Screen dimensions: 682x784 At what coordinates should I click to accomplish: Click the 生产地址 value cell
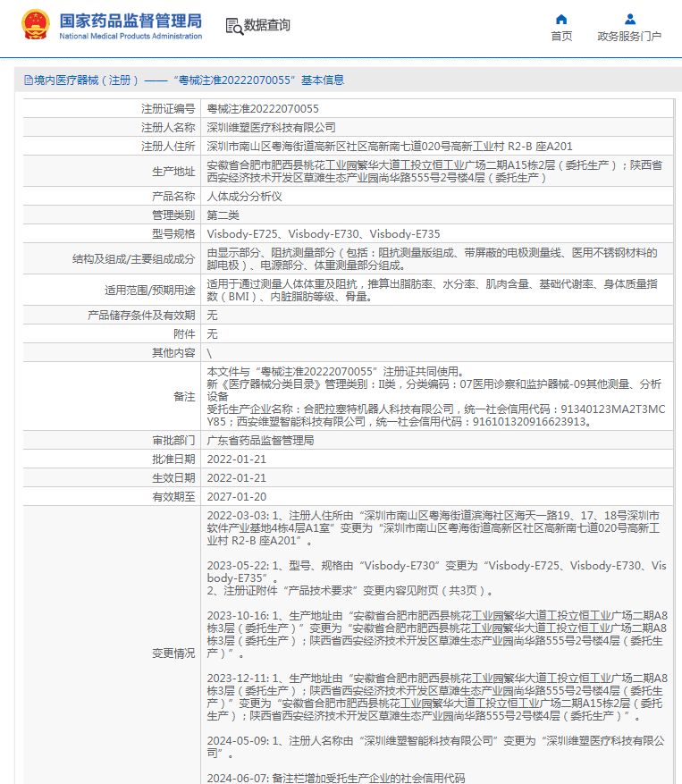[x=436, y=172]
